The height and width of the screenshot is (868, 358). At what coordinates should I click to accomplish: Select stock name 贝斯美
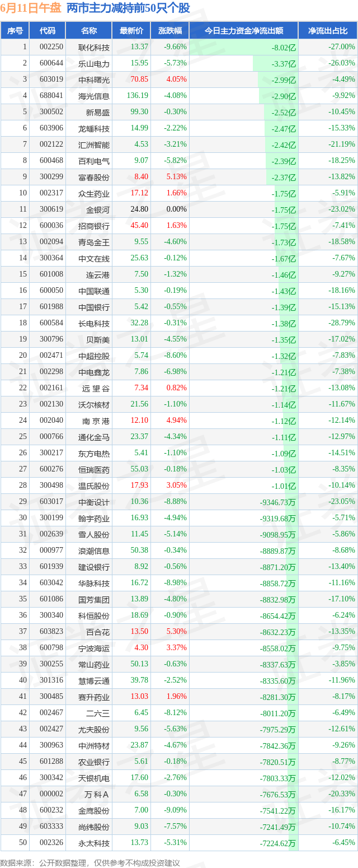click(x=98, y=339)
